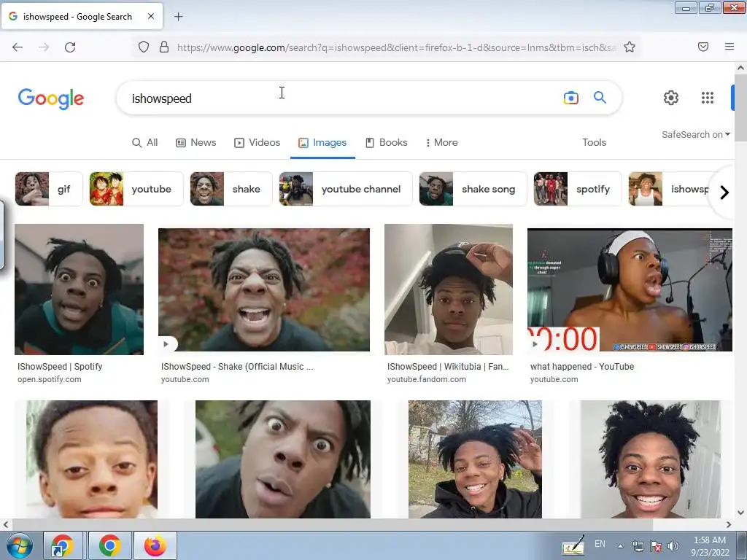Open the Save to Pocket icon
Screen dimensions: 747x560
pyautogui.click(x=703, y=47)
